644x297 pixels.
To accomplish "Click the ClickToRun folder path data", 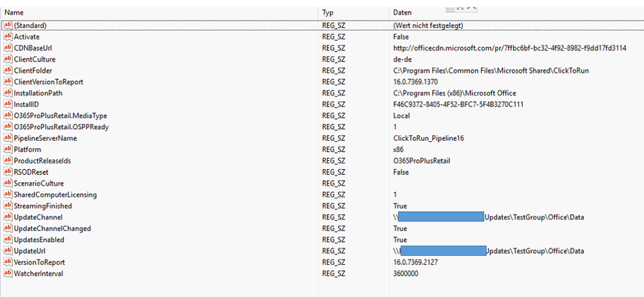I will (491, 70).
